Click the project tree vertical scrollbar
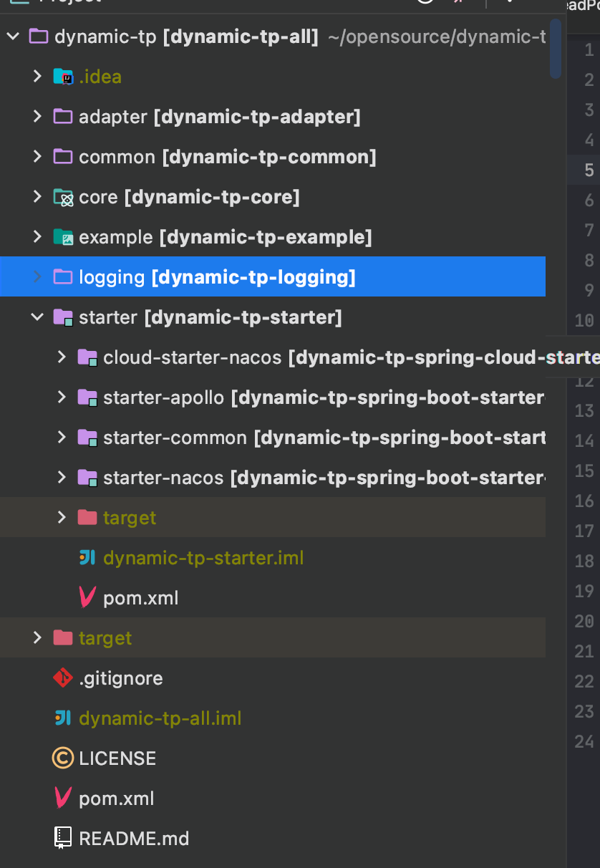The image size is (600, 868). point(555,49)
